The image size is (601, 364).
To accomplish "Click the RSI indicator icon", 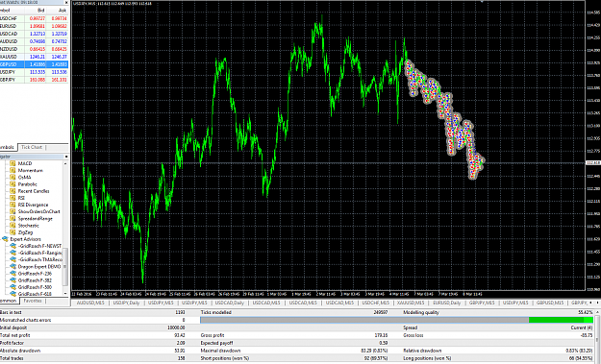I will [x=13, y=198].
